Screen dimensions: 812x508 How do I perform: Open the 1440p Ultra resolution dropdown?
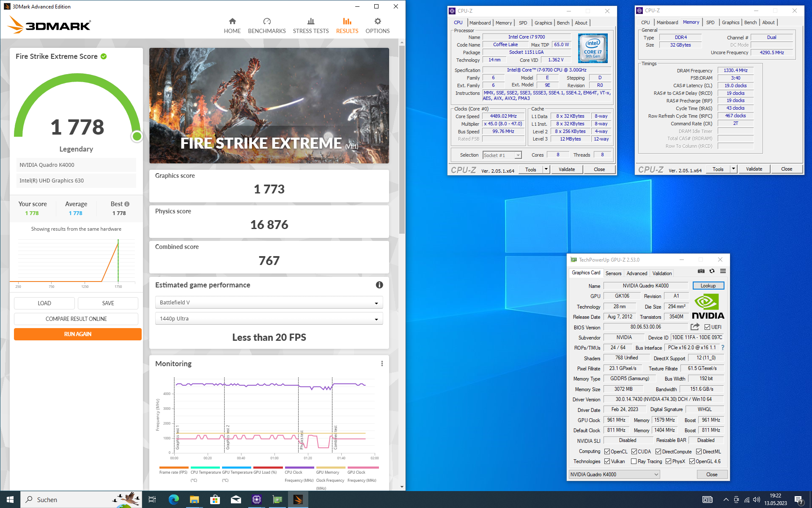[269, 318]
